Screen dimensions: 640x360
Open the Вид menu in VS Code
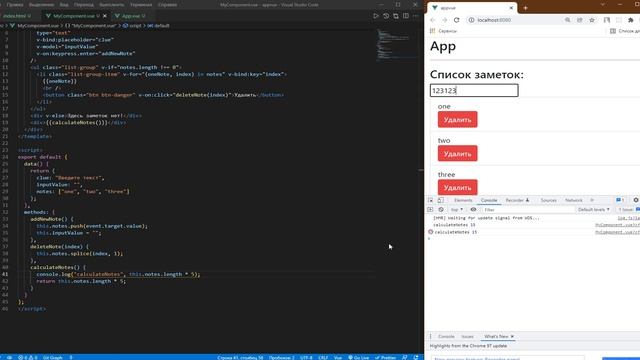64,5
